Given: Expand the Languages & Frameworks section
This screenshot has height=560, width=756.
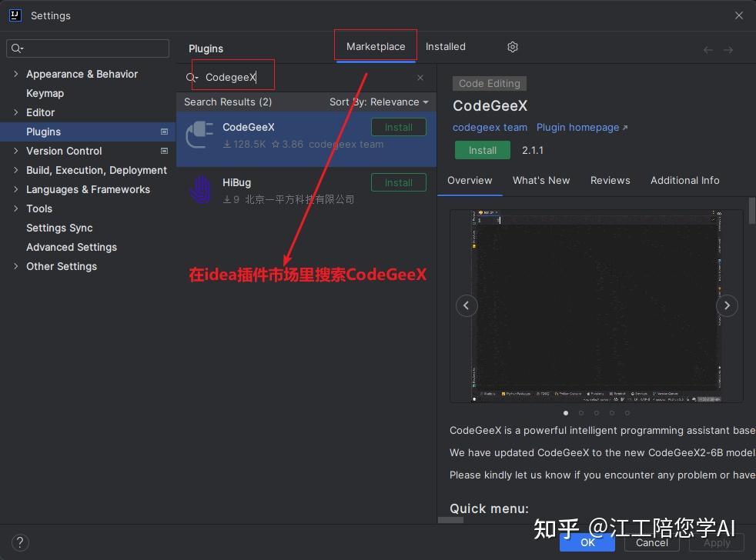Looking at the screenshot, I should click(x=16, y=189).
